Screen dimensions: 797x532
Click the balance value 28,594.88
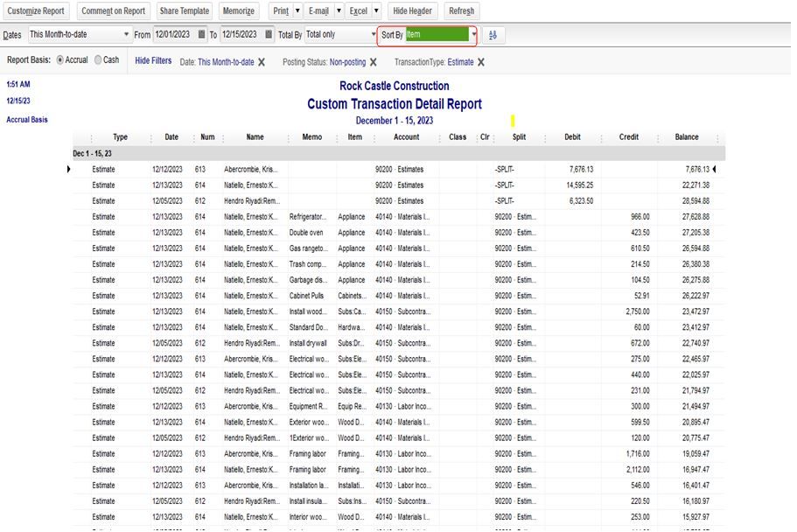click(696, 201)
